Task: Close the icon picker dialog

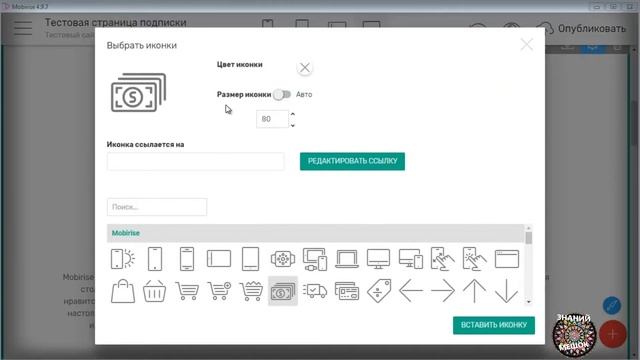Action: pyautogui.click(x=527, y=44)
